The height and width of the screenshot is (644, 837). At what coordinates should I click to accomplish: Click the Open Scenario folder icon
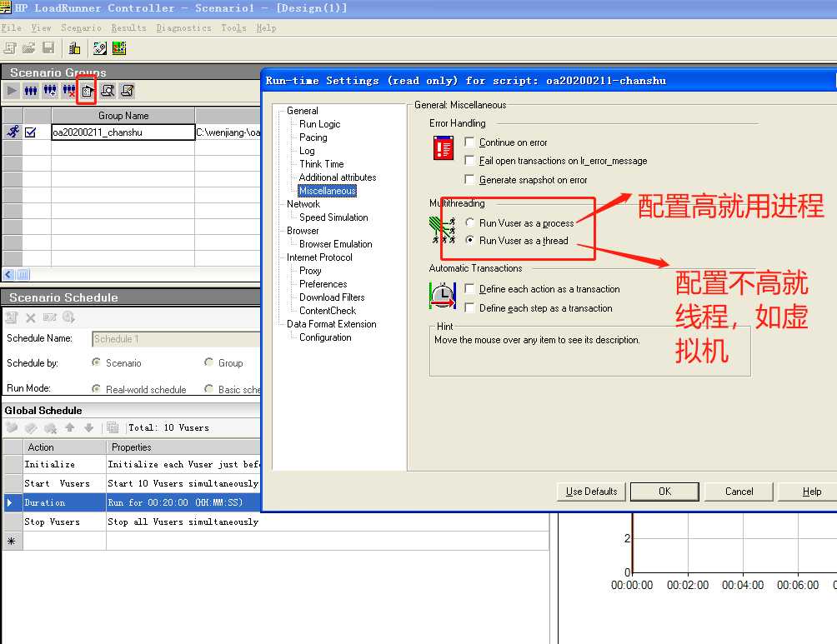(29, 48)
